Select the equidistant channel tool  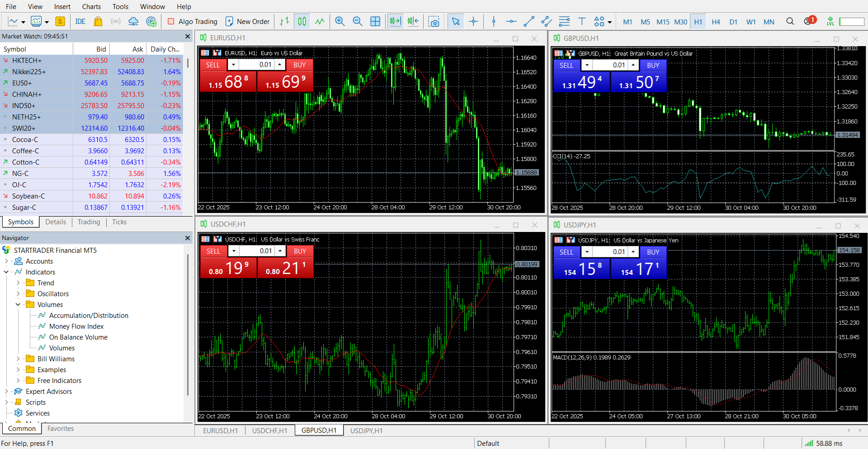pos(547,21)
